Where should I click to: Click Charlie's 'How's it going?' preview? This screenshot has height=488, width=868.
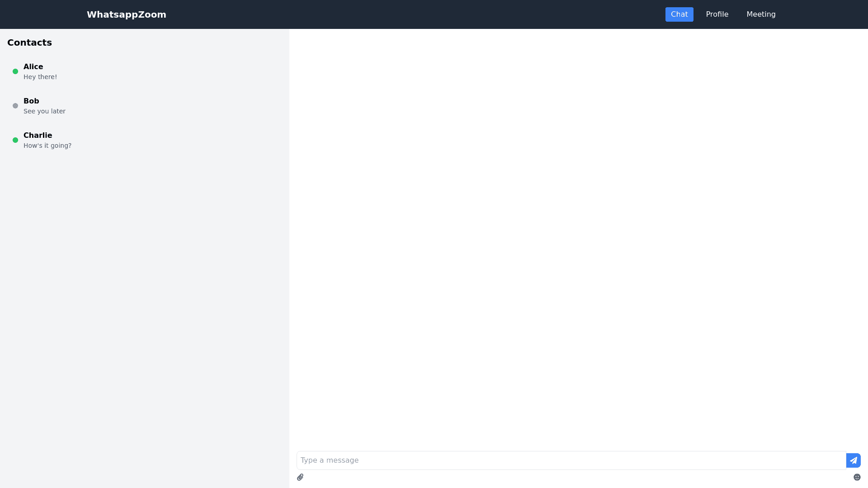click(47, 146)
